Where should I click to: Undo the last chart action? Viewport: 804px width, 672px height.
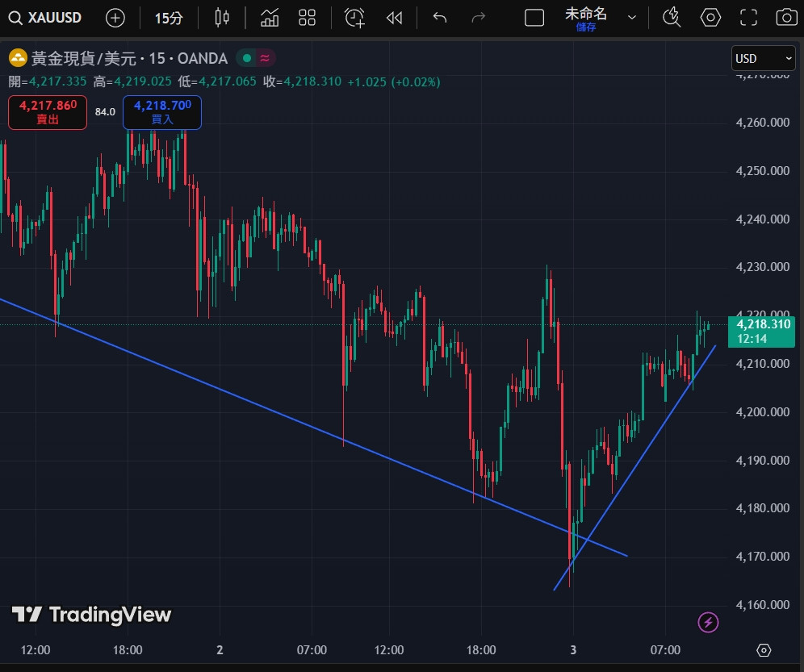439,18
